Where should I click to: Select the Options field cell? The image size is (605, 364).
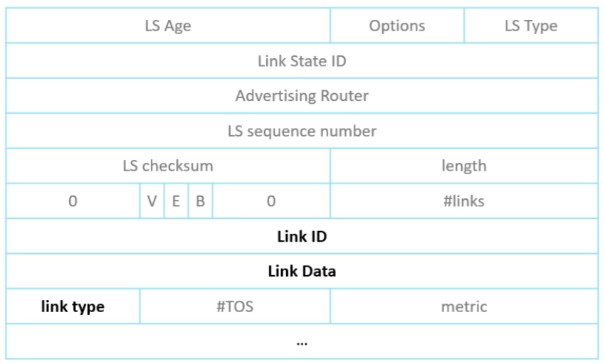coord(396,26)
